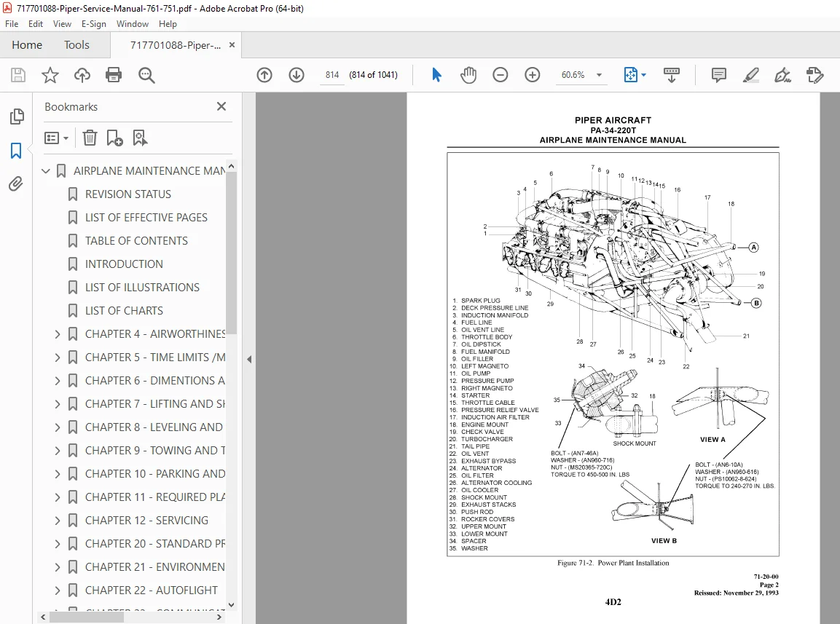Find the current bookmark icon
Image resolution: width=840 pixels, height=624 pixels.
140,138
